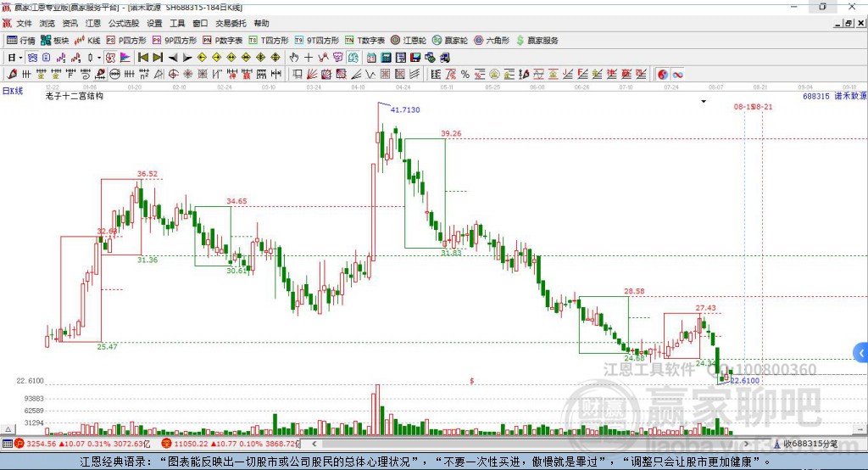Click the indicator up-triangle button
Image resolution: width=868 pixels, height=470 pixels.
tap(8, 429)
